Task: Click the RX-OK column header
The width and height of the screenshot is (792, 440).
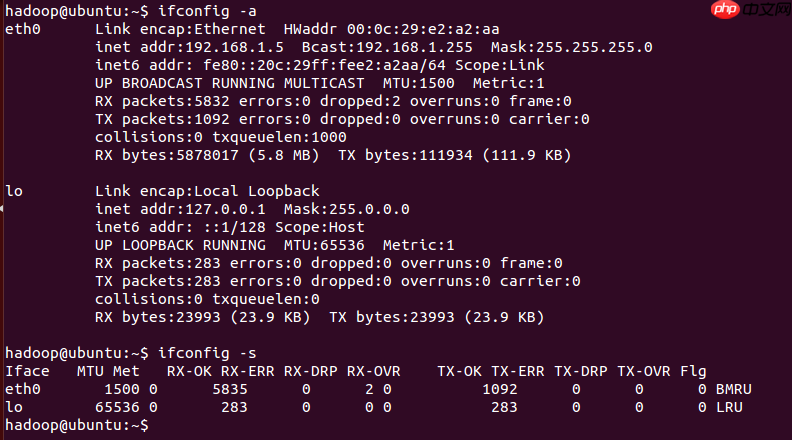Action: 189,372
